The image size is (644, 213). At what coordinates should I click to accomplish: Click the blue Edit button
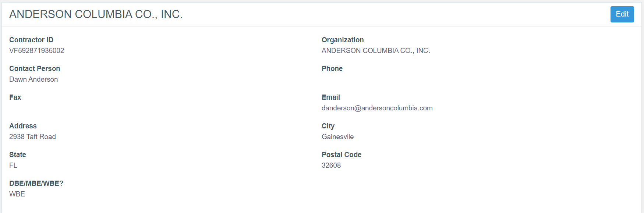click(x=622, y=14)
